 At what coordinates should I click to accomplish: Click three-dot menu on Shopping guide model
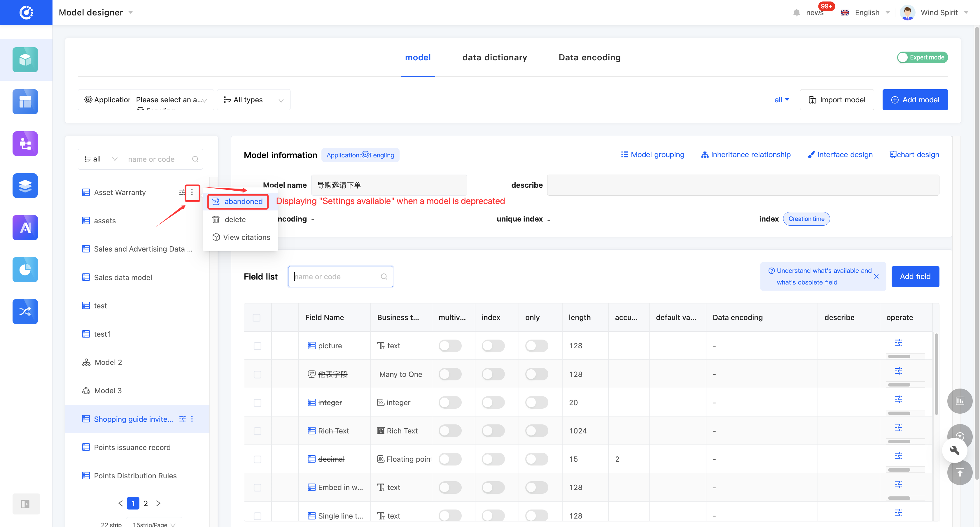coord(192,419)
